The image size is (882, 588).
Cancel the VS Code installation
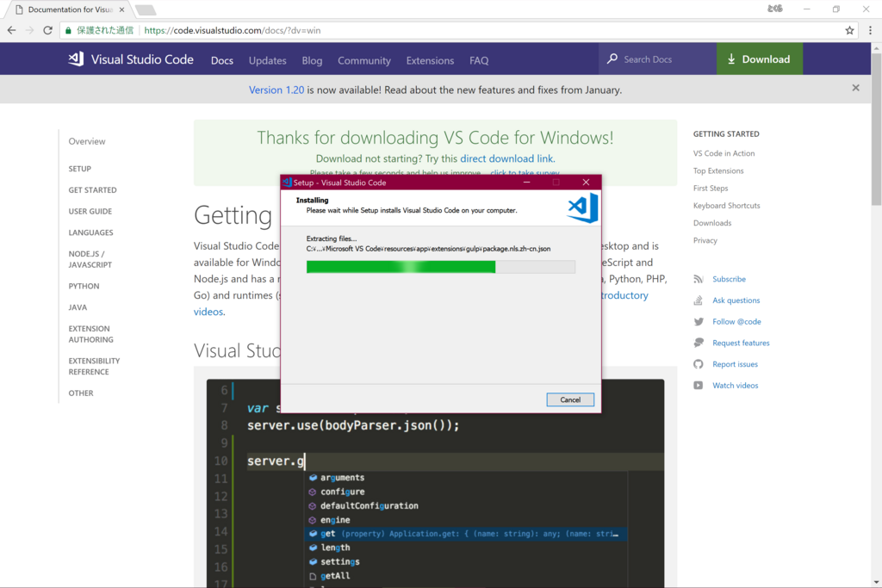point(570,399)
